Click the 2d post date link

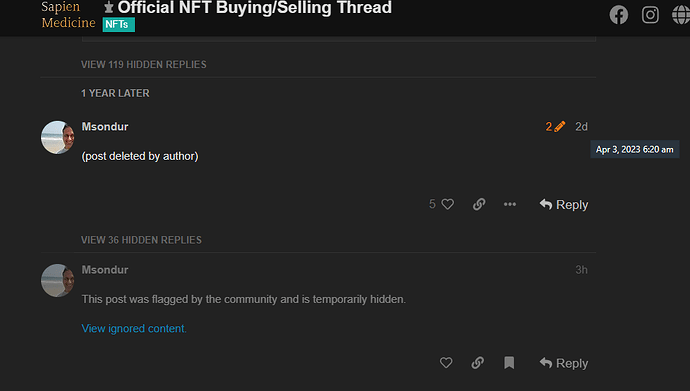pyautogui.click(x=581, y=127)
